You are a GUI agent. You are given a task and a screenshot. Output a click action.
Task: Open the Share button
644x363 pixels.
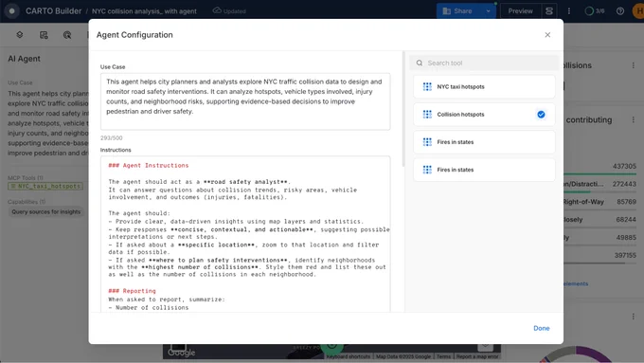tap(458, 11)
